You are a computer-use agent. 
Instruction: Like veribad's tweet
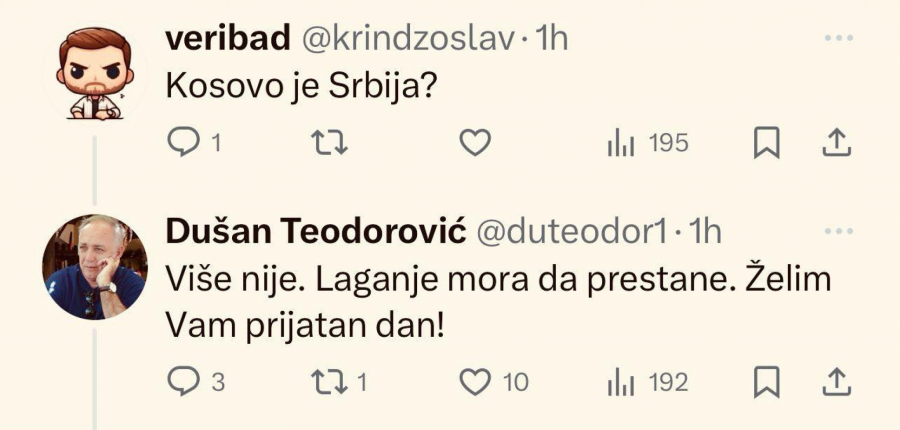pos(474,144)
